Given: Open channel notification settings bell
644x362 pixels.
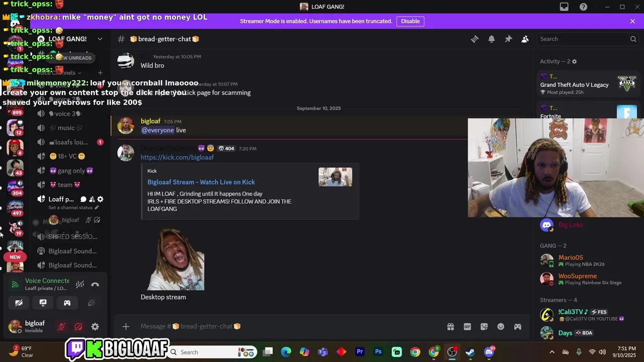Looking at the screenshot, I should [x=492, y=39].
